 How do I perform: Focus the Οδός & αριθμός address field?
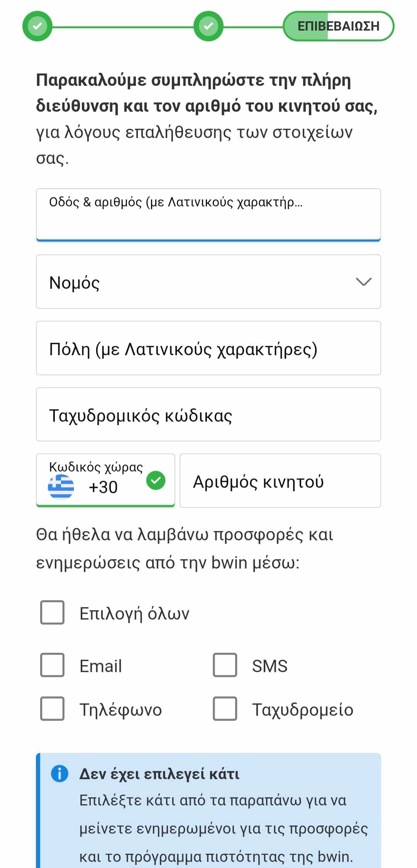pyautogui.click(x=208, y=215)
